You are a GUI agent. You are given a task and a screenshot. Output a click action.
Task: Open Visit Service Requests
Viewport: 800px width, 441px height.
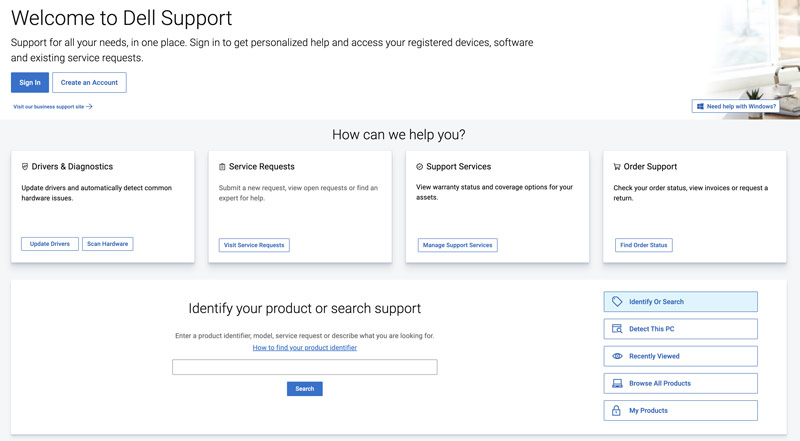point(254,245)
